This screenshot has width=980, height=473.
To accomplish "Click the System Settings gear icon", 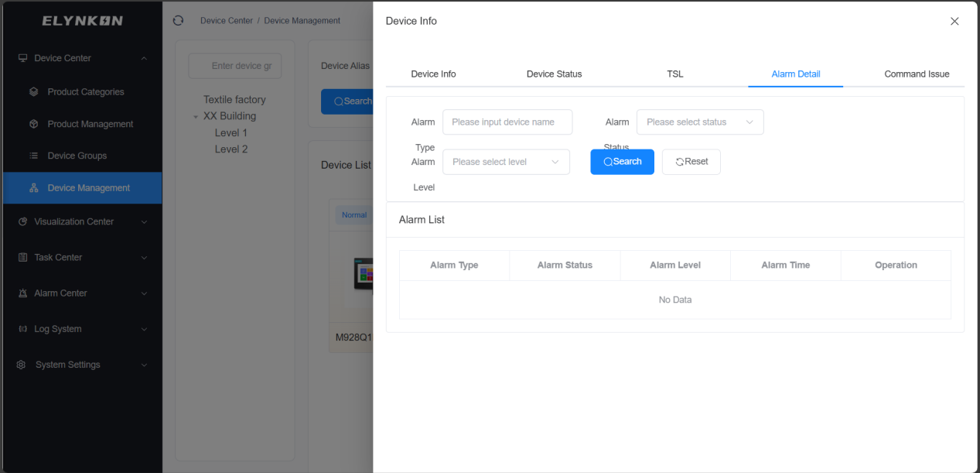I will click(x=22, y=365).
